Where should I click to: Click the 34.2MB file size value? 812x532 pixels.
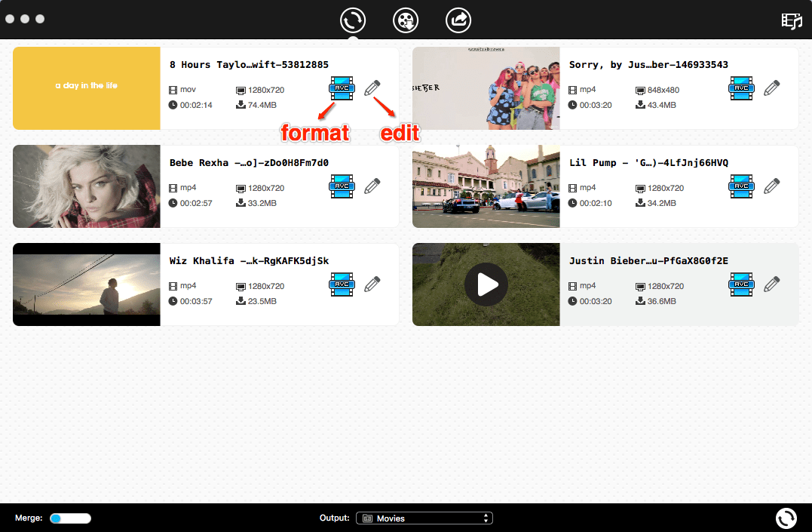coord(662,203)
